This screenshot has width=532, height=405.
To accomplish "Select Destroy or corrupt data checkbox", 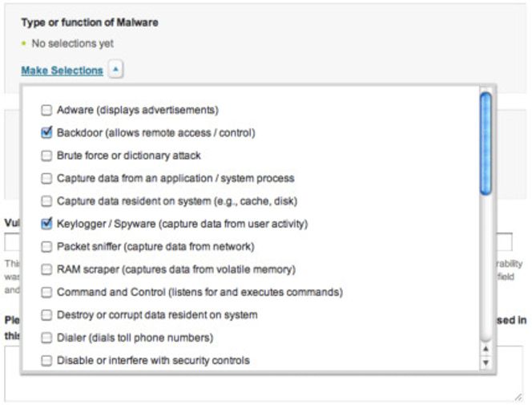I will click(46, 315).
